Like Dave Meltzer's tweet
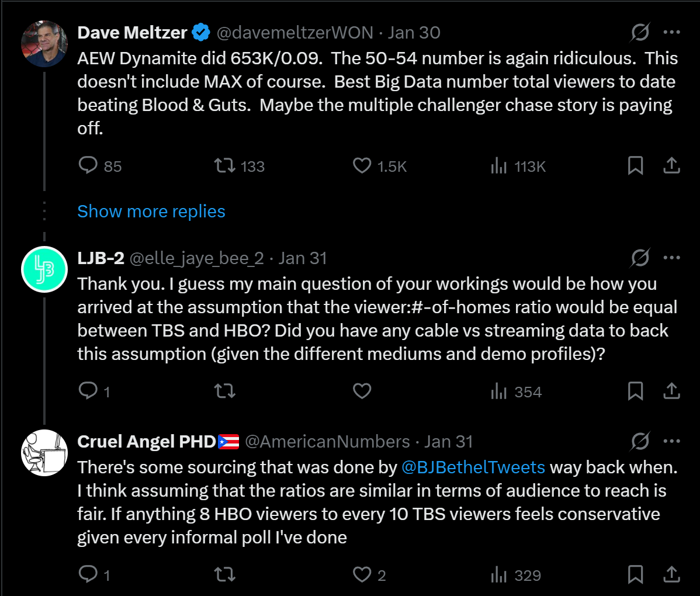700x596 pixels. pos(362,166)
